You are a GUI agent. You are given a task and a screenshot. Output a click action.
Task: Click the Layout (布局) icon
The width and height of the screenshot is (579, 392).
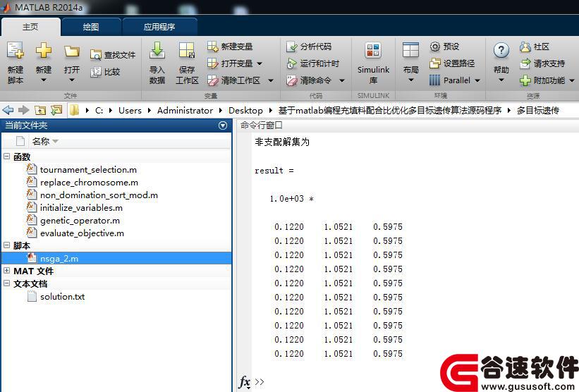(x=410, y=51)
